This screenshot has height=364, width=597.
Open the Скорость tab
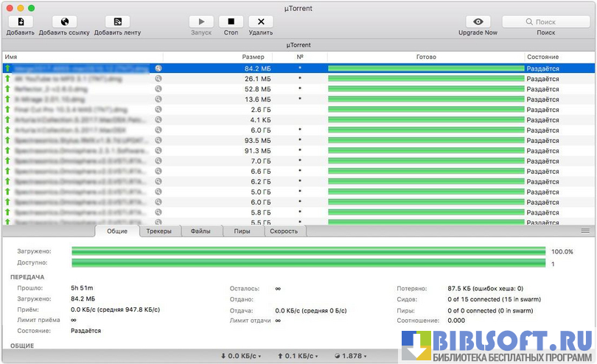pyautogui.click(x=284, y=231)
